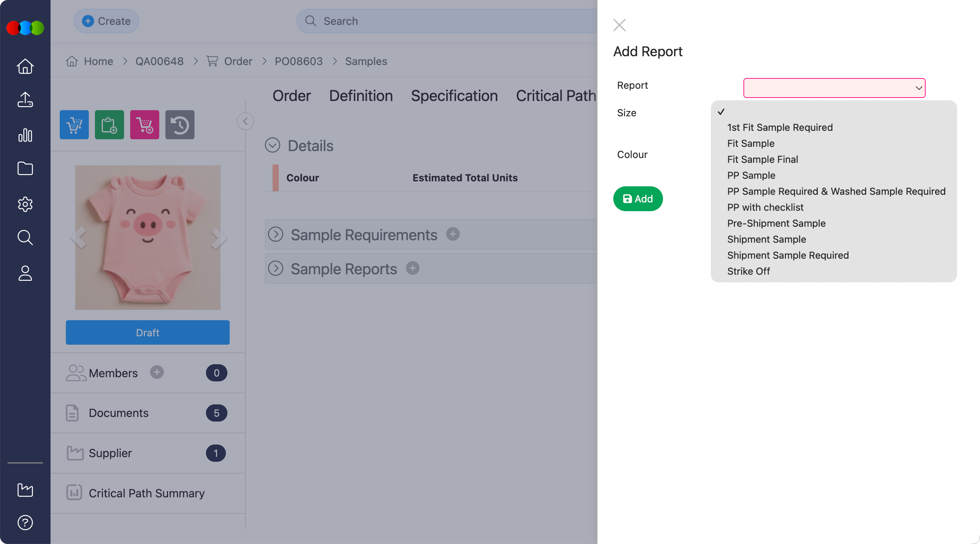980x544 pixels.
Task: Show next product image arrow
Action: coord(218,238)
